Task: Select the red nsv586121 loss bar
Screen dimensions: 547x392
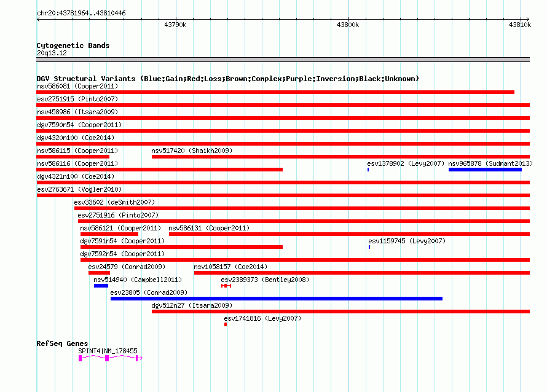Action: 109,234
